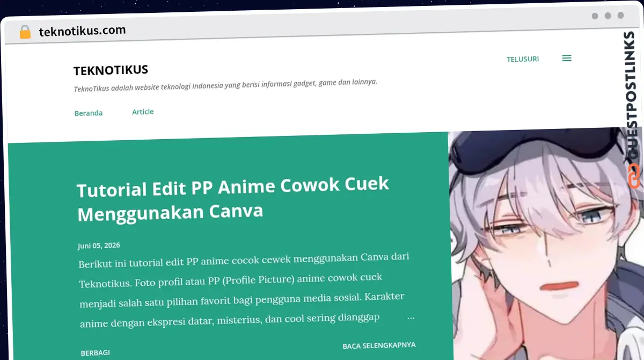The height and width of the screenshot is (360, 644).
Task: Click the middle browser window dot
Action: pos(608,16)
